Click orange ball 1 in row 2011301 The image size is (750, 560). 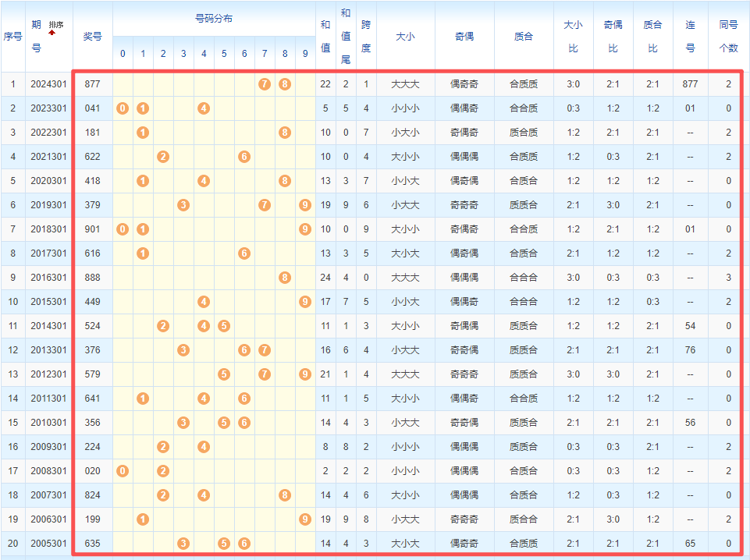tap(143, 399)
